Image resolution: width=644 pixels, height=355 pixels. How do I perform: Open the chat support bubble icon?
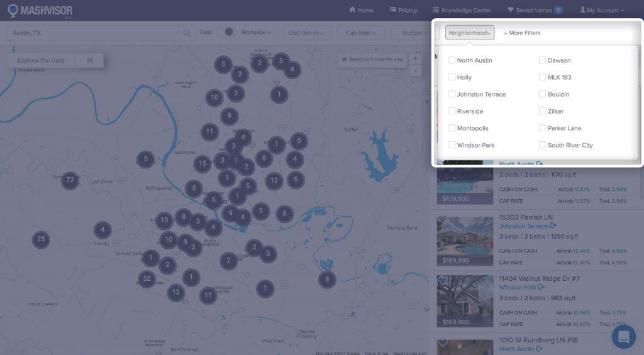(x=623, y=337)
